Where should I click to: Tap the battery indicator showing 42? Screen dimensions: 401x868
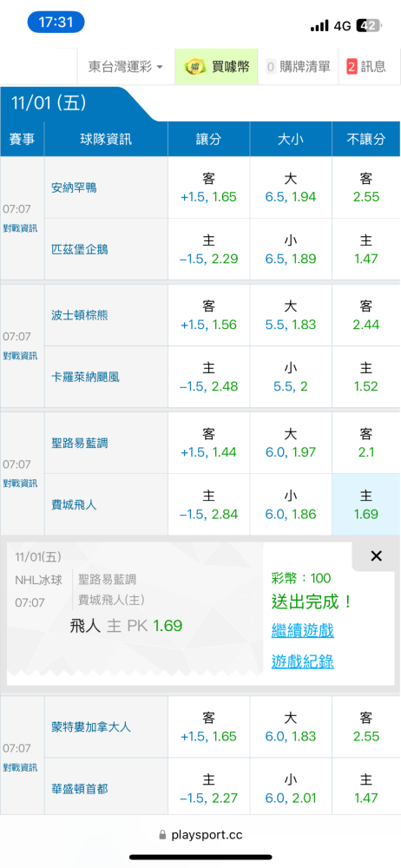[368, 25]
